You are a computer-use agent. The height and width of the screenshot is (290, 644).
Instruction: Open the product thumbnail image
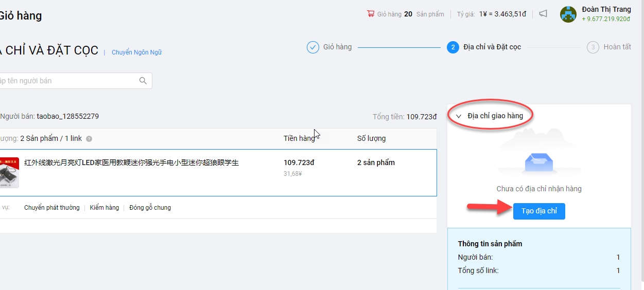pos(9,172)
